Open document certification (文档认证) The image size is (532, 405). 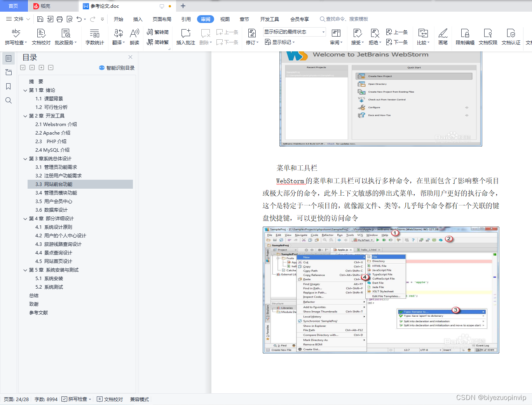pos(511,37)
